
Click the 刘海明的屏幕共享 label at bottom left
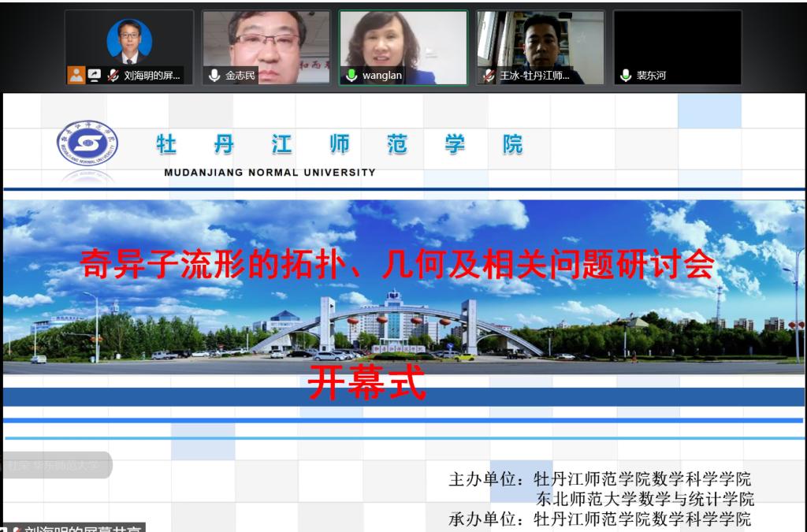[79, 528]
